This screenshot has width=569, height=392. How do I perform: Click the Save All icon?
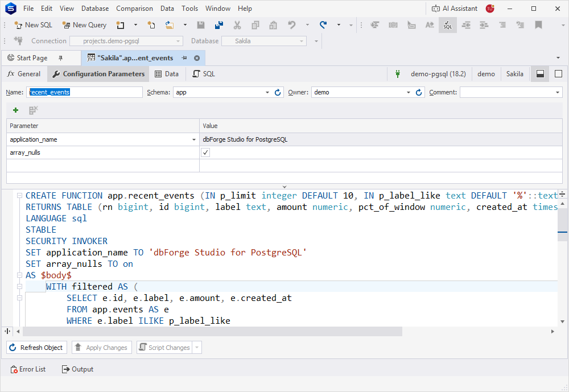(x=219, y=25)
